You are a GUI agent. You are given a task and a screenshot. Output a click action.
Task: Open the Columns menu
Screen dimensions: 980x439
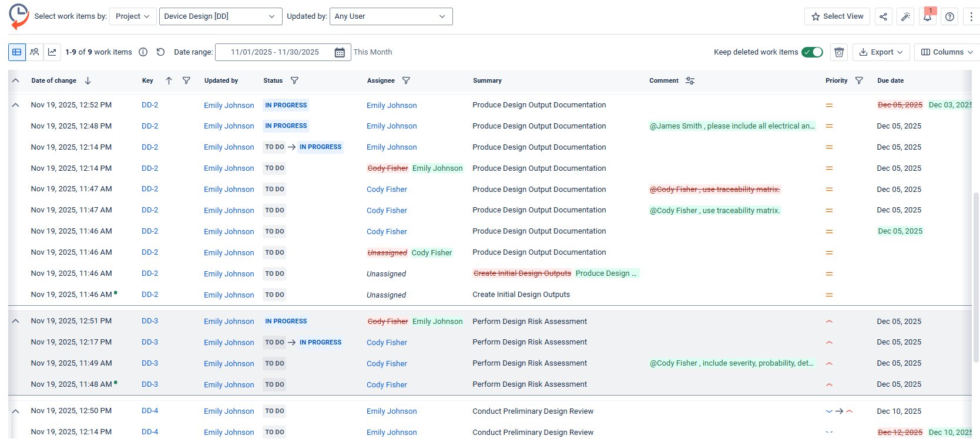[x=947, y=52]
